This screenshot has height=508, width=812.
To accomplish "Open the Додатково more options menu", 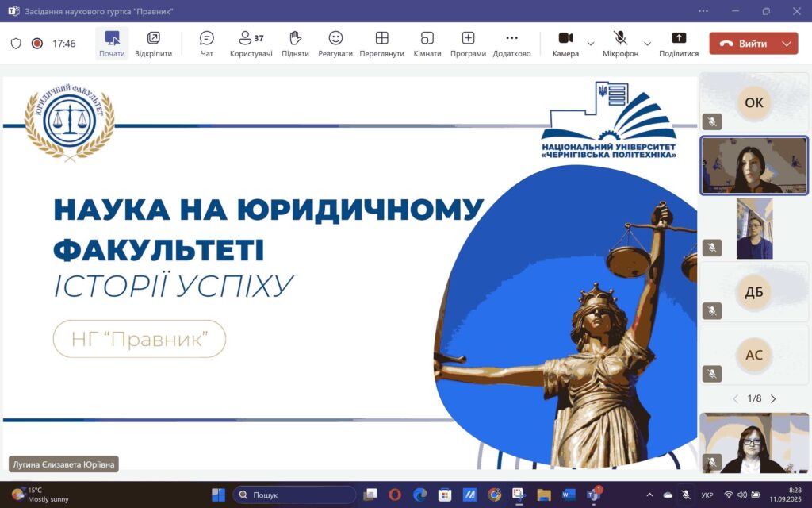I will click(511, 44).
